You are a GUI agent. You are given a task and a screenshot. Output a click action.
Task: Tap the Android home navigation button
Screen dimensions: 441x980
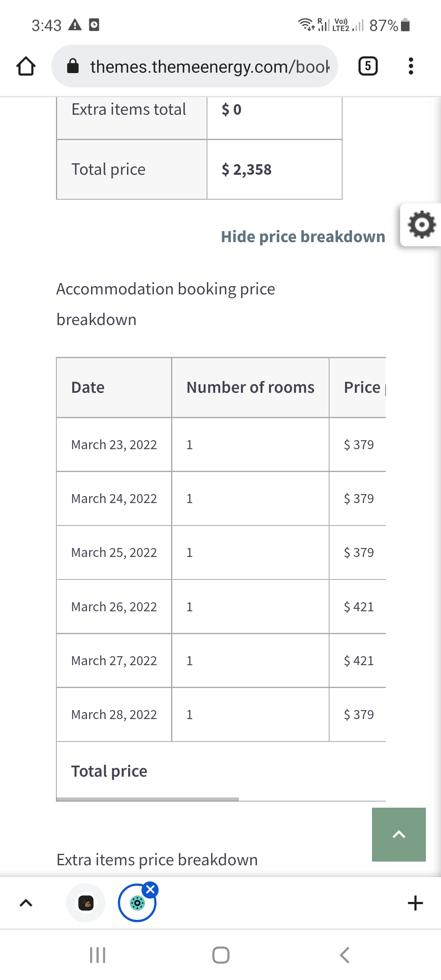[x=221, y=955]
